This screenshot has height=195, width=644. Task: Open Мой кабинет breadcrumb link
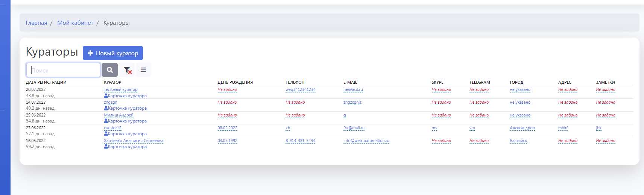(x=75, y=23)
